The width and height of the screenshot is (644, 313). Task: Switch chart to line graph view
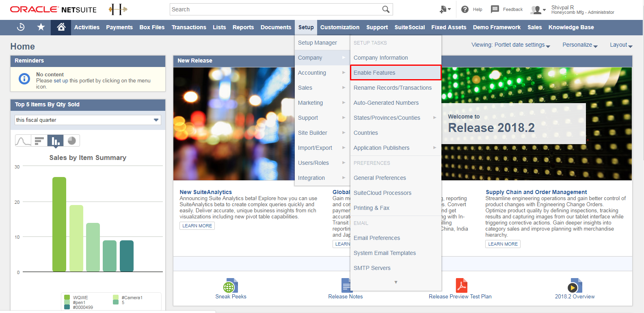[x=23, y=141]
